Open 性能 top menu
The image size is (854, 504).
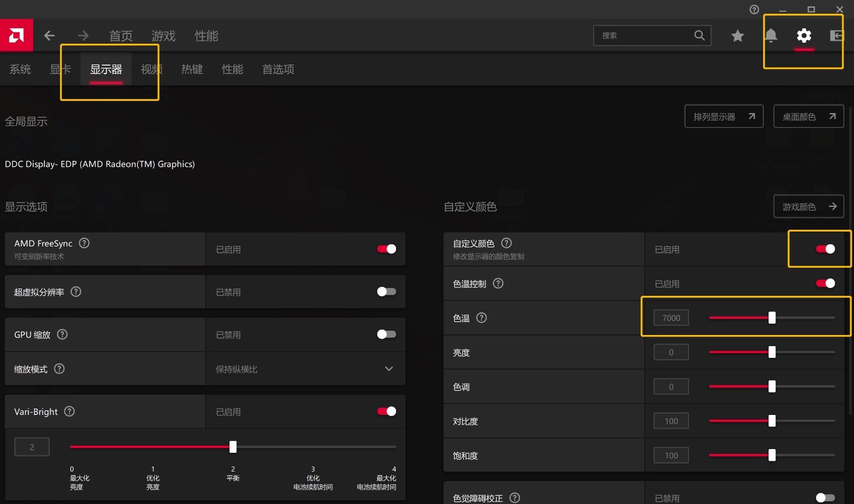pos(207,36)
